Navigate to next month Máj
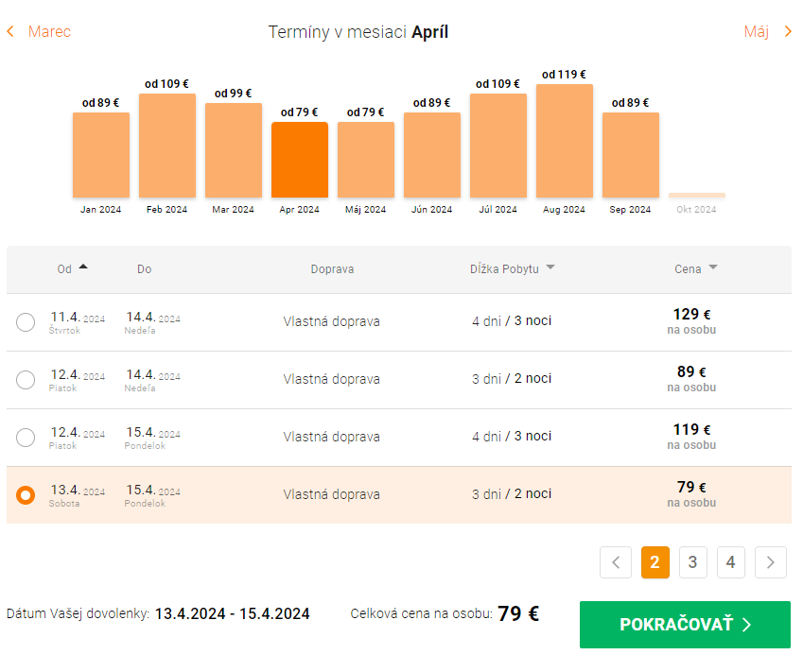Image resolution: width=803 pixels, height=672 pixels. [767, 32]
